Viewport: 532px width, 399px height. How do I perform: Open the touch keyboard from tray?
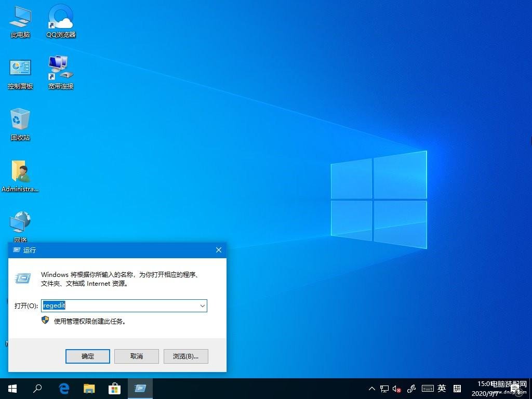click(427, 388)
